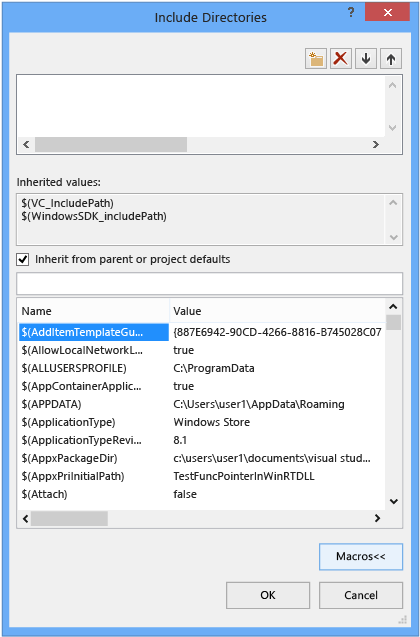Focus the macro filter text field
Screen dimensions: 420x637
click(209, 284)
